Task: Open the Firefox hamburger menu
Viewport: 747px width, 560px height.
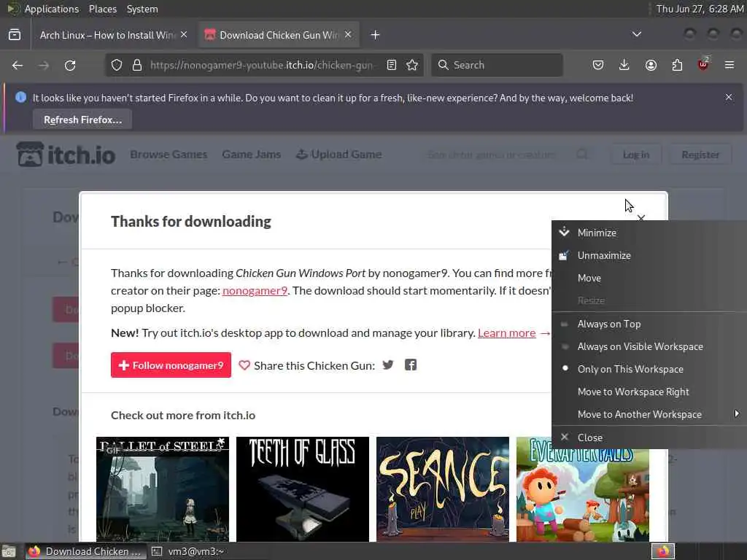Action: [x=729, y=65]
